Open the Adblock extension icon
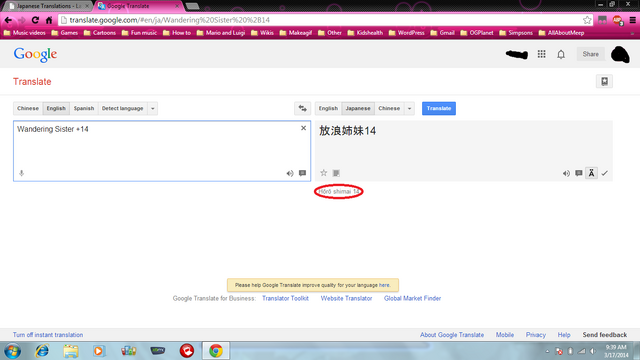 point(617,20)
